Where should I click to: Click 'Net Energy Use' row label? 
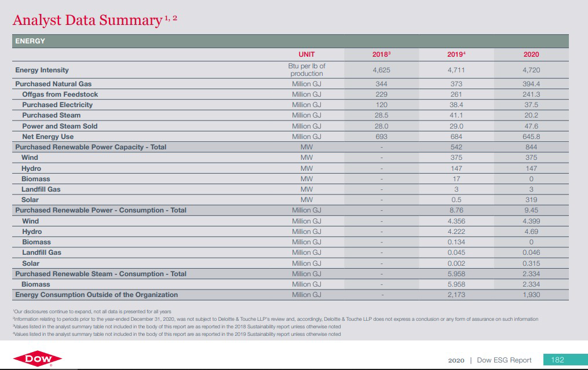48,137
